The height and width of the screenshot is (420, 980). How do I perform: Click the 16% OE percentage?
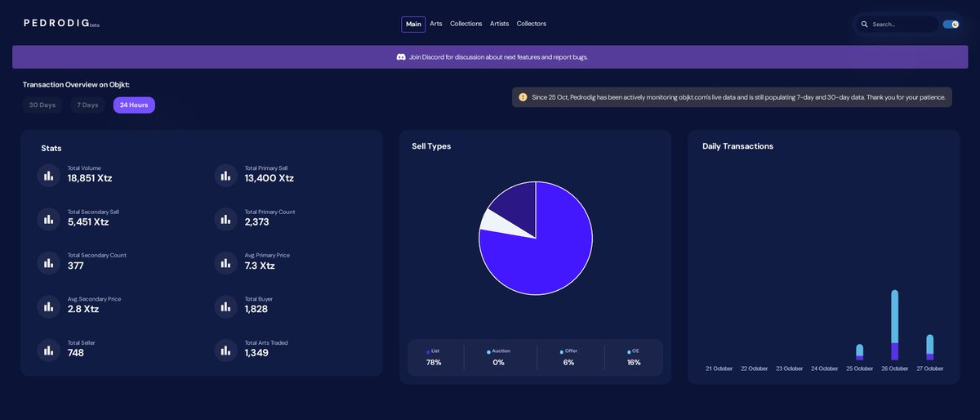pos(634,362)
